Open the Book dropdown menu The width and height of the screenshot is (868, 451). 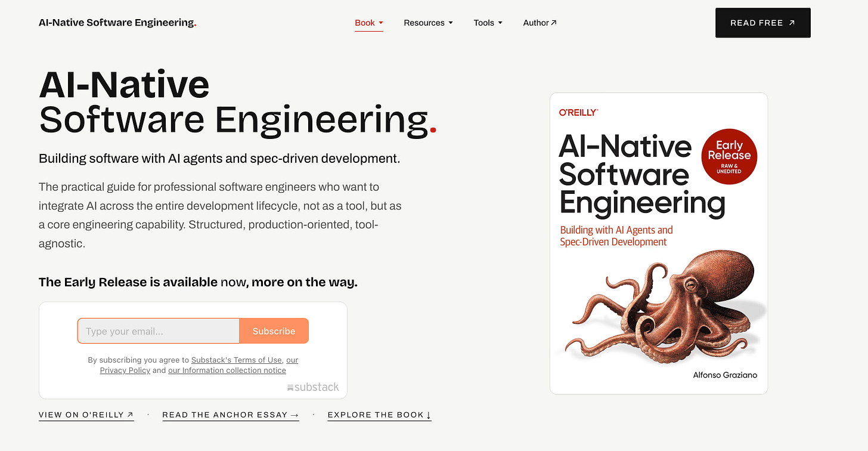click(369, 23)
